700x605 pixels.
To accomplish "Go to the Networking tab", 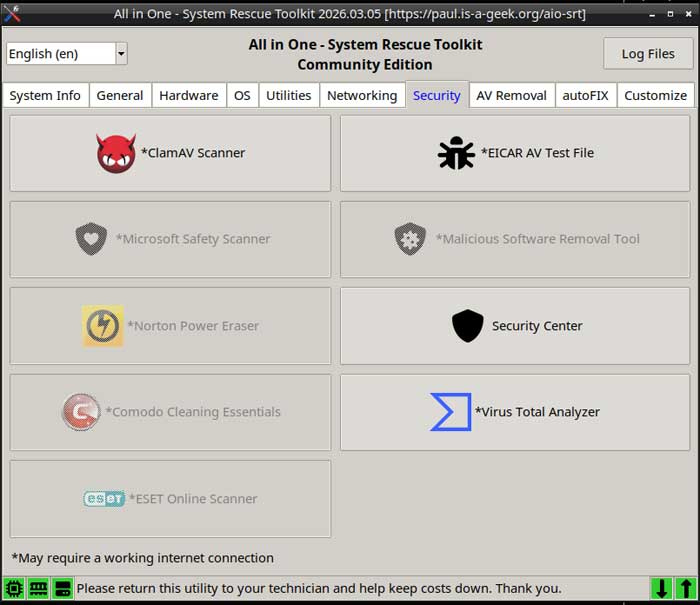I will [x=362, y=96].
